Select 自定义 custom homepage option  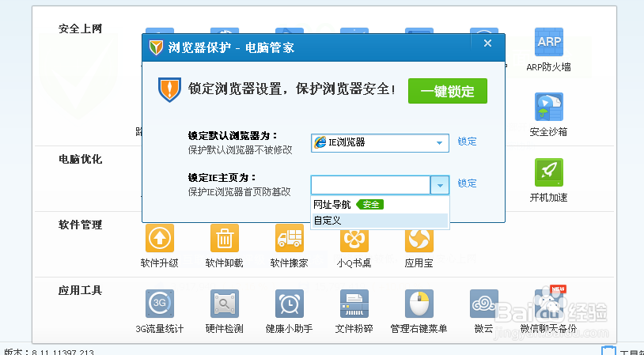[380, 221]
